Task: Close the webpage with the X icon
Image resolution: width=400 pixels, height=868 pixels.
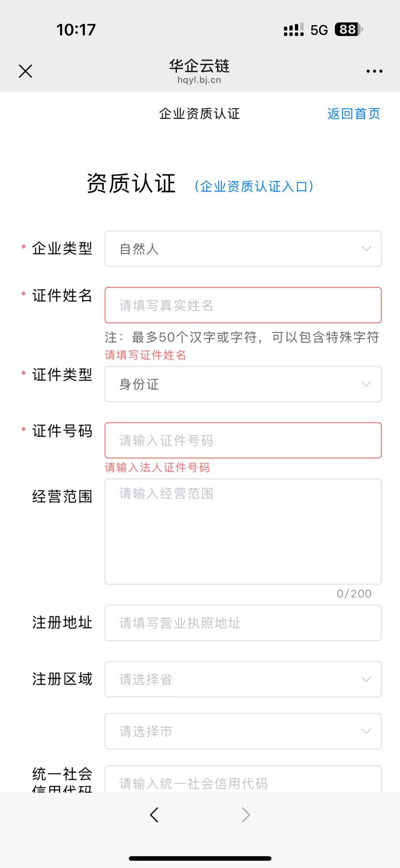Action: pos(25,71)
